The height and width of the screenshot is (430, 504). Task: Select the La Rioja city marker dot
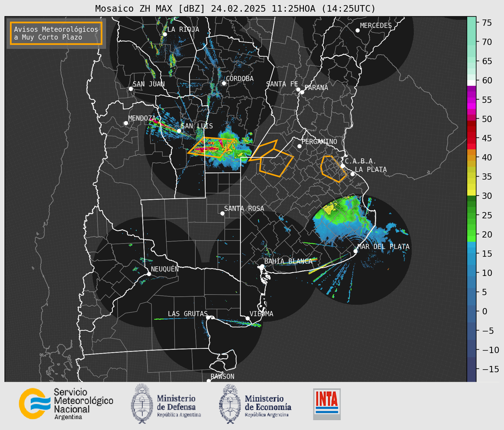coord(165,34)
